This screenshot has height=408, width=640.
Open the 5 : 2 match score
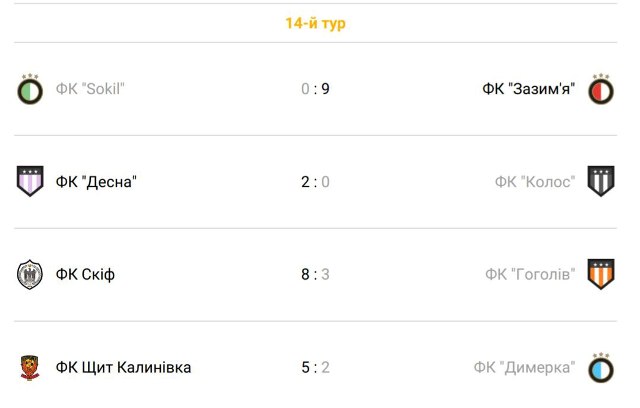pos(316,368)
